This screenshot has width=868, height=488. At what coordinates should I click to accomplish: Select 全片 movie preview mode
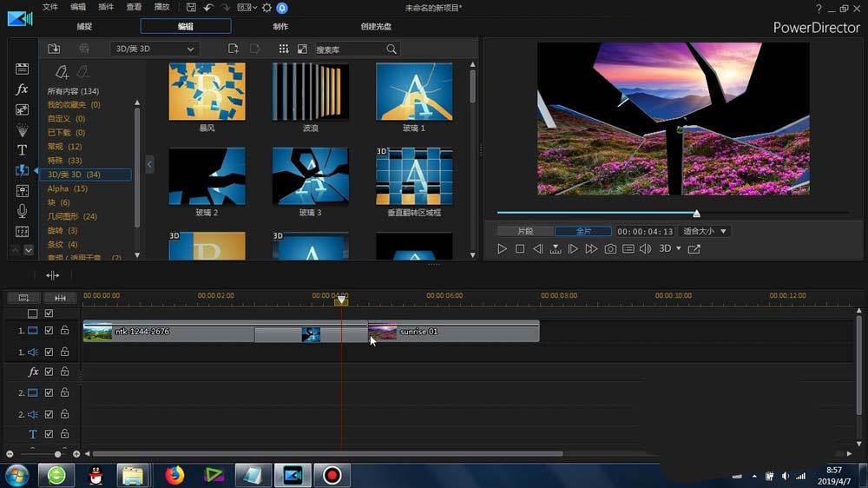click(x=583, y=231)
